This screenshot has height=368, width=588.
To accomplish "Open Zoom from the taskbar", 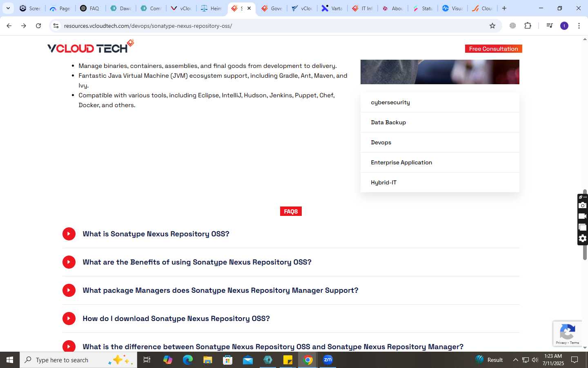I will pyautogui.click(x=328, y=360).
